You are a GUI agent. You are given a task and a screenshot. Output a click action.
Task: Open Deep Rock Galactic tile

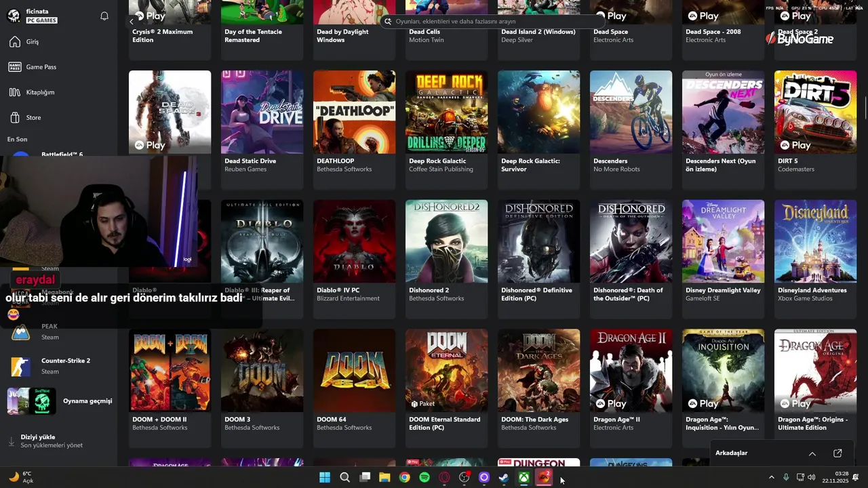pos(446,129)
